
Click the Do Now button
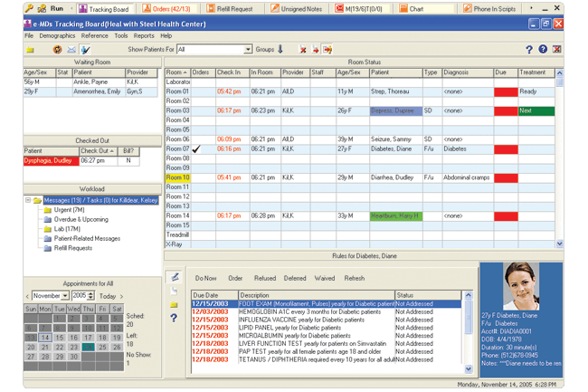pyautogui.click(x=205, y=278)
